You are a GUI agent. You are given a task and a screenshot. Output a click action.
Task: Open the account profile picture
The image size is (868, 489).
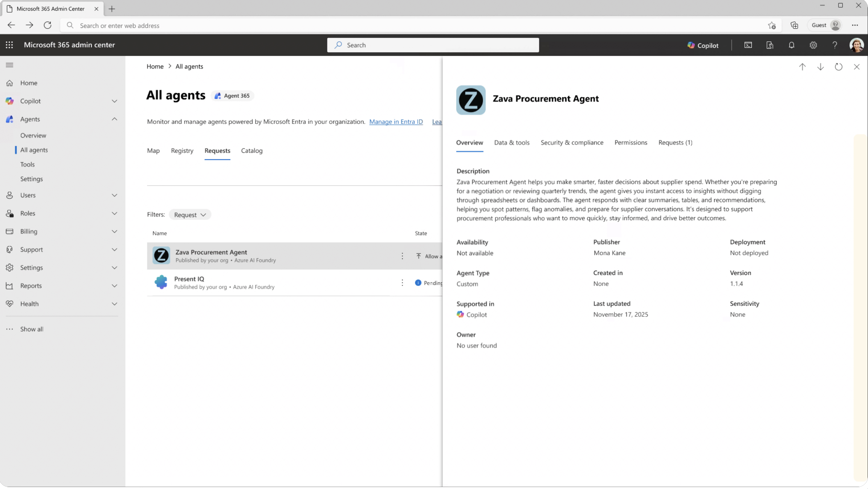pos(856,45)
